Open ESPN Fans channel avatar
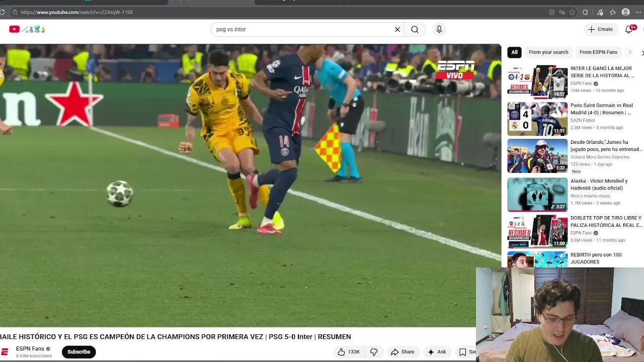Image resolution: width=644 pixels, height=362 pixels. click(x=5, y=352)
